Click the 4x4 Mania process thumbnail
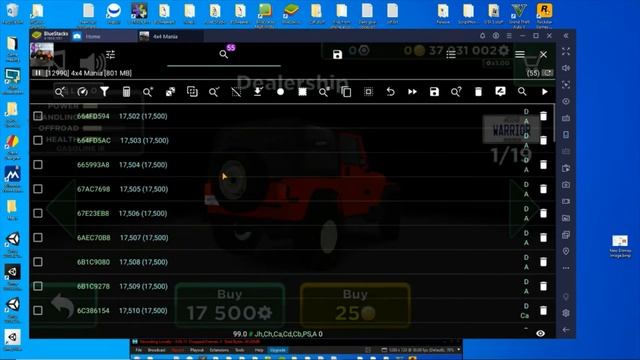Image resolution: width=640 pixels, height=360 pixels. point(42,53)
